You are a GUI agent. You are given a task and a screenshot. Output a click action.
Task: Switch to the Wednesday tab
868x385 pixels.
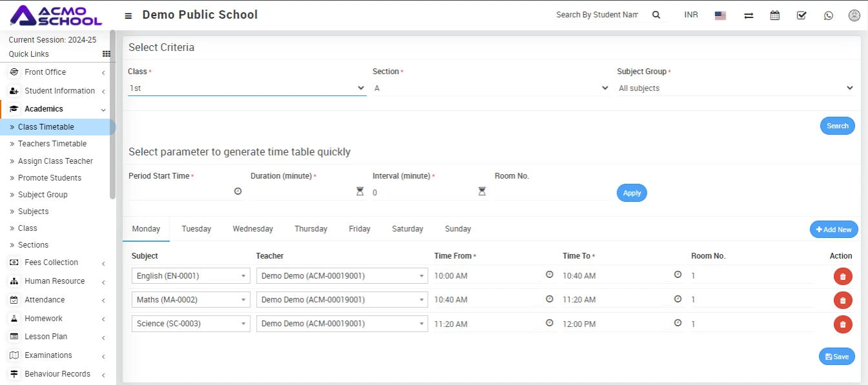[252, 229]
